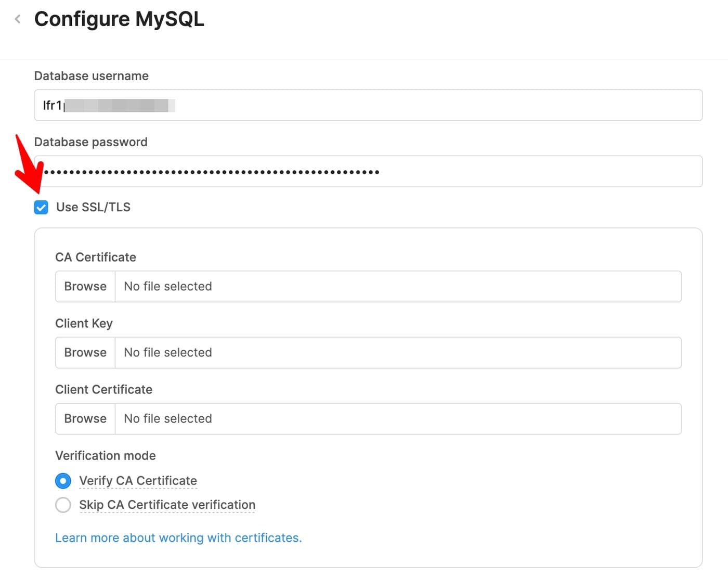
Task: Open file browser for CA Certificate
Action: pyautogui.click(x=85, y=286)
